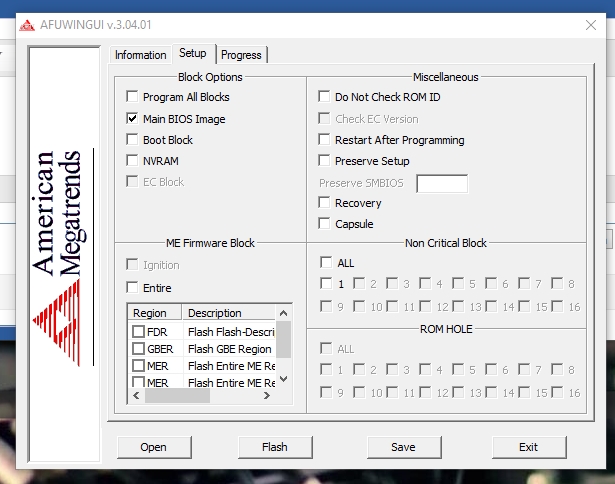Tick the Boot Block checkbox
615x484 pixels.
tap(132, 139)
